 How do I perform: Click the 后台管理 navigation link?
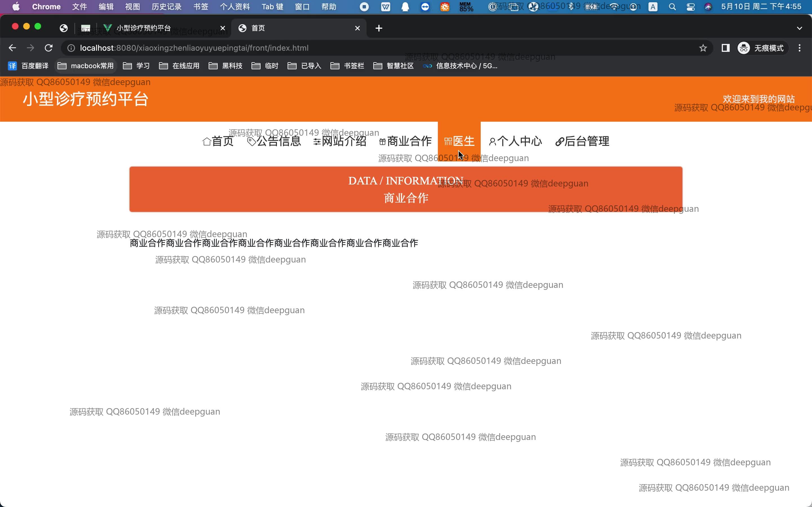582,141
